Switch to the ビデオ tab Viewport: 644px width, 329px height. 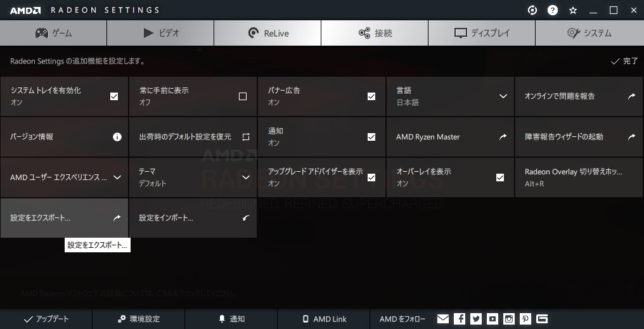160,33
